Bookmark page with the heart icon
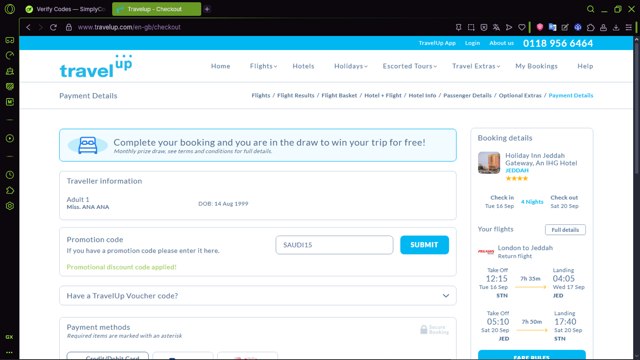The height and width of the screenshot is (360, 640). tap(522, 27)
